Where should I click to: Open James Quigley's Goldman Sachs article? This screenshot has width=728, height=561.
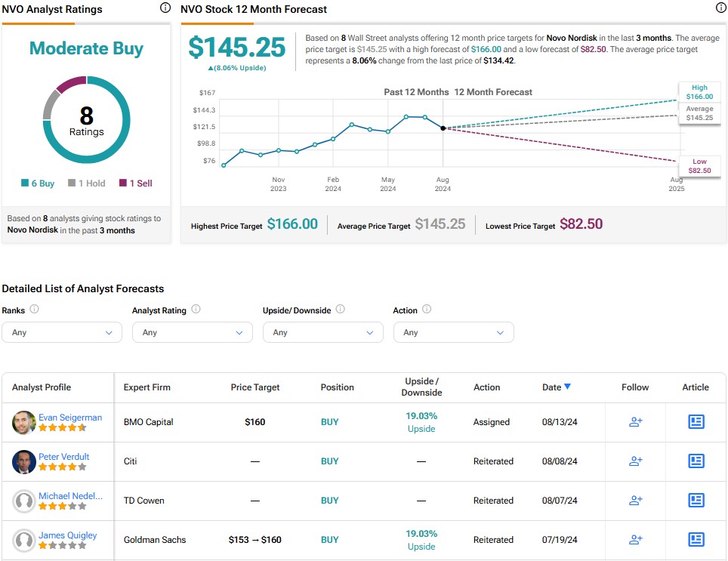[x=696, y=540]
